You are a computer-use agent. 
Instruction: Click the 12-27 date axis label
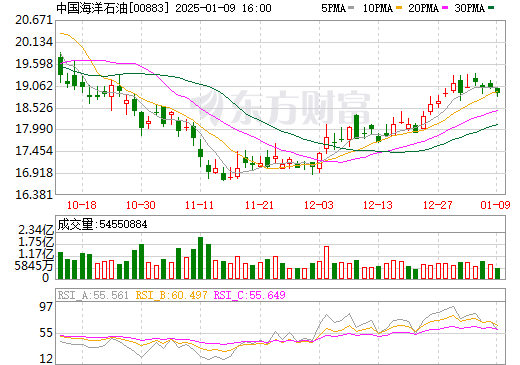click(x=438, y=205)
